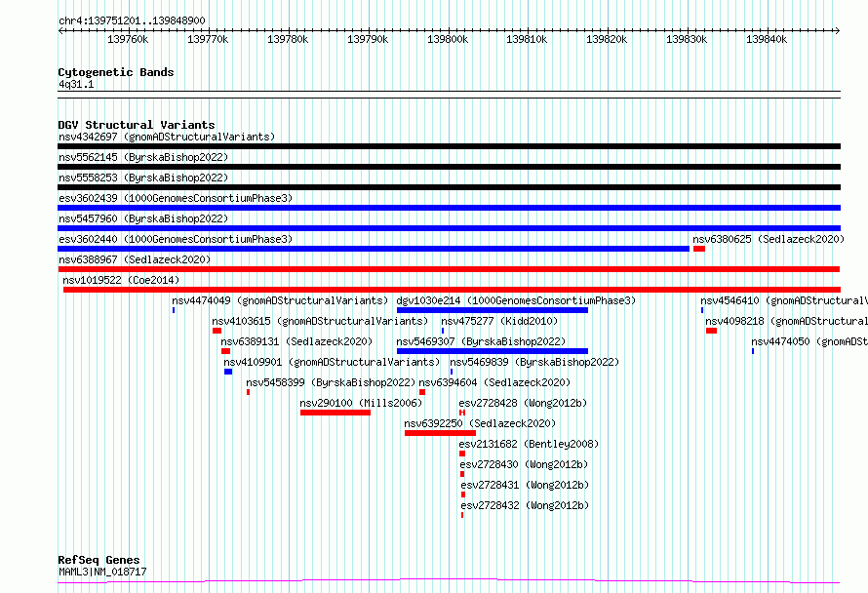The height and width of the screenshot is (593, 868).
Task: Click the RefSeq Genes track title
Action: pyautogui.click(x=99, y=560)
